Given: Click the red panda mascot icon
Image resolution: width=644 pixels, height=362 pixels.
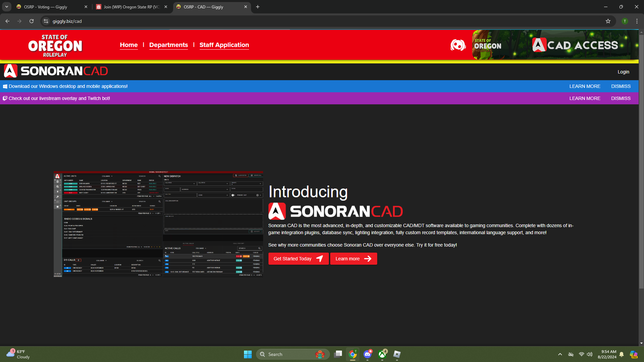Looking at the screenshot, I should (458, 45).
